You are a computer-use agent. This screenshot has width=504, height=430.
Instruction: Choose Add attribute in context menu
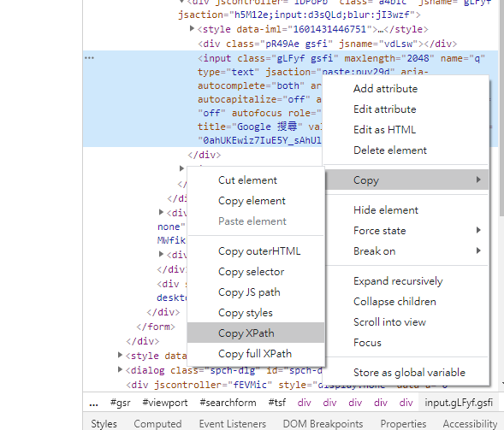406,89
